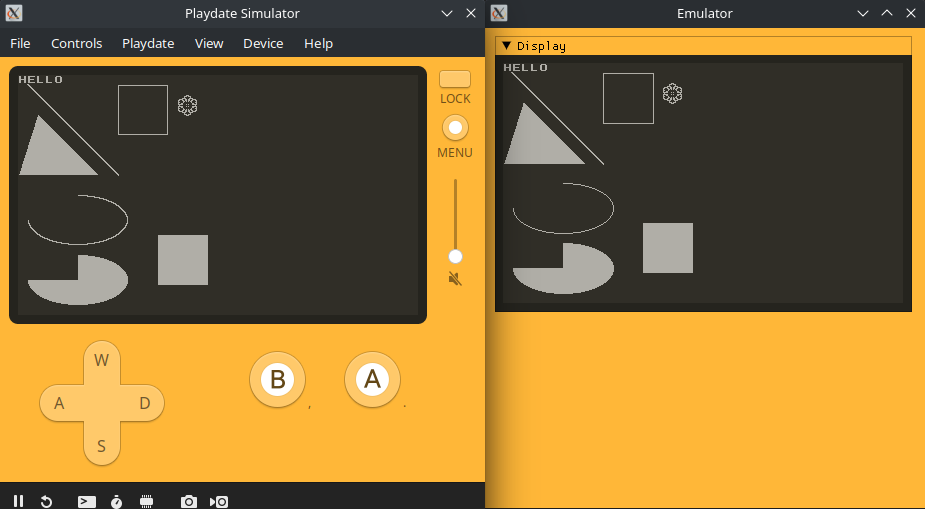
Task: Toggle the muted speaker icon
Action: 455,278
